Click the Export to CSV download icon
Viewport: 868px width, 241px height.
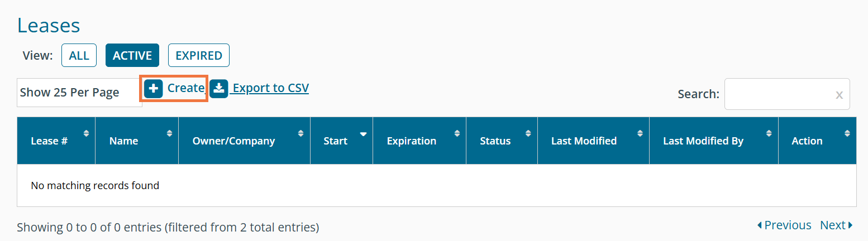(x=219, y=89)
